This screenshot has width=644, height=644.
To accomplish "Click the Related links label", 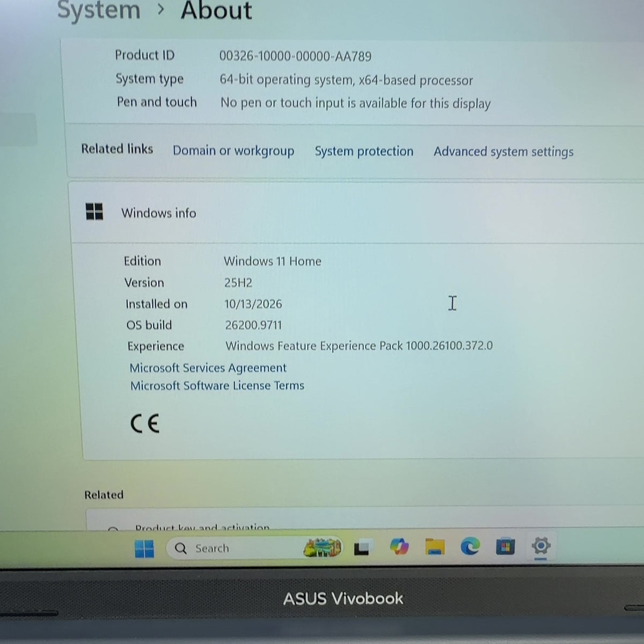I will pyautogui.click(x=117, y=149).
